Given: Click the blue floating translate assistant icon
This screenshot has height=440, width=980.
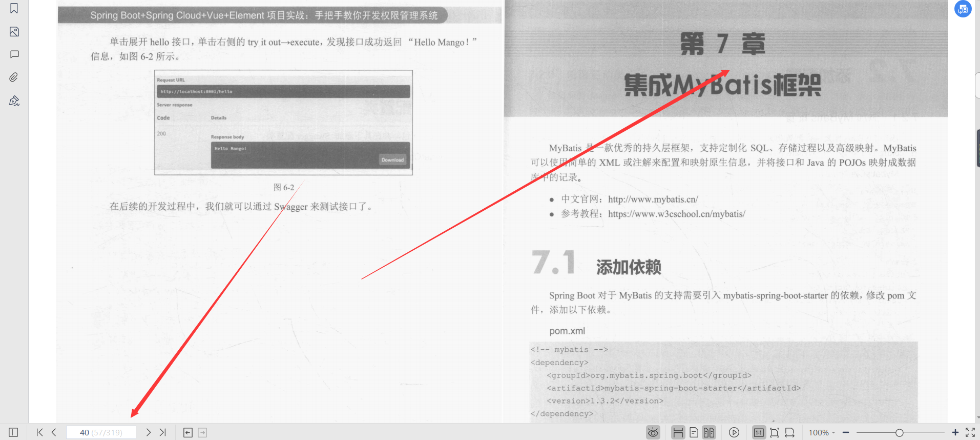Looking at the screenshot, I should click(x=963, y=9).
